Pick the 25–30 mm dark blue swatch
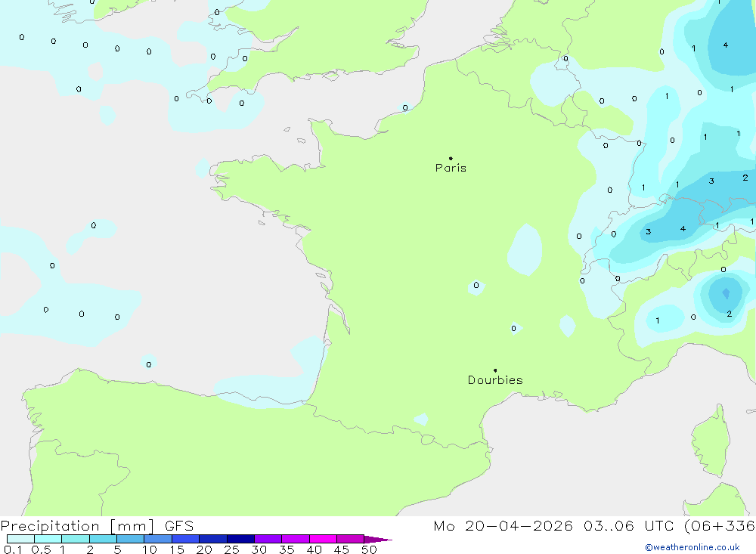 tap(240, 539)
